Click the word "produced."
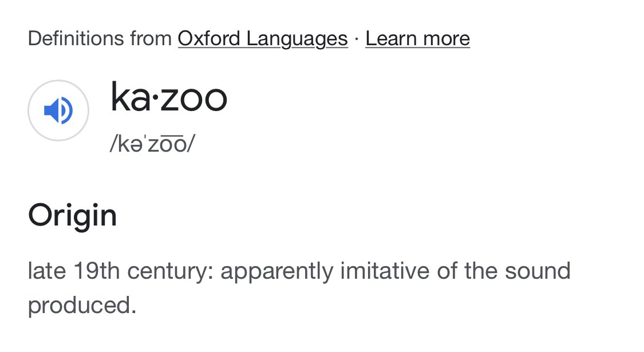 (82, 304)
